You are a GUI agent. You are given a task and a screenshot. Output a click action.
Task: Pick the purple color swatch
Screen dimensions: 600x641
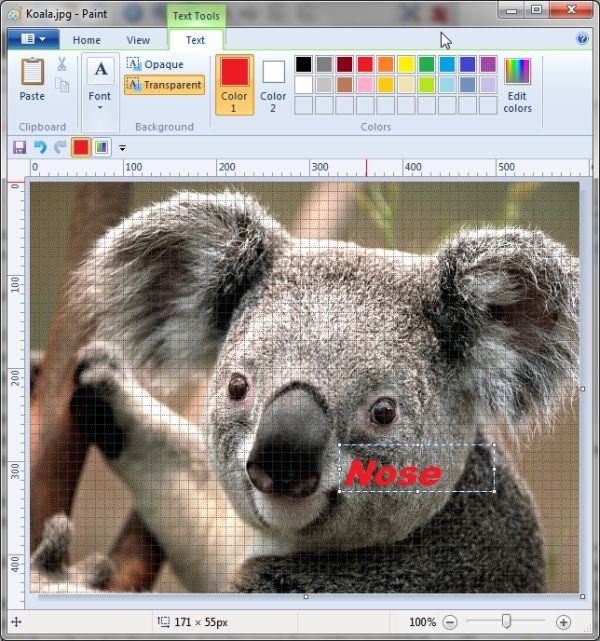pos(488,65)
